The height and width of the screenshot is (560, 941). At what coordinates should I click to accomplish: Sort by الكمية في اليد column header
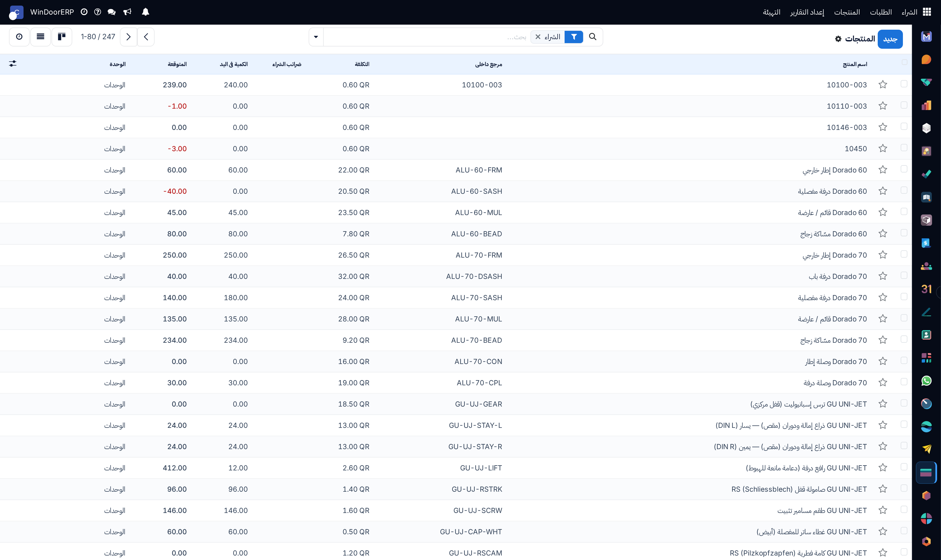pos(234,64)
